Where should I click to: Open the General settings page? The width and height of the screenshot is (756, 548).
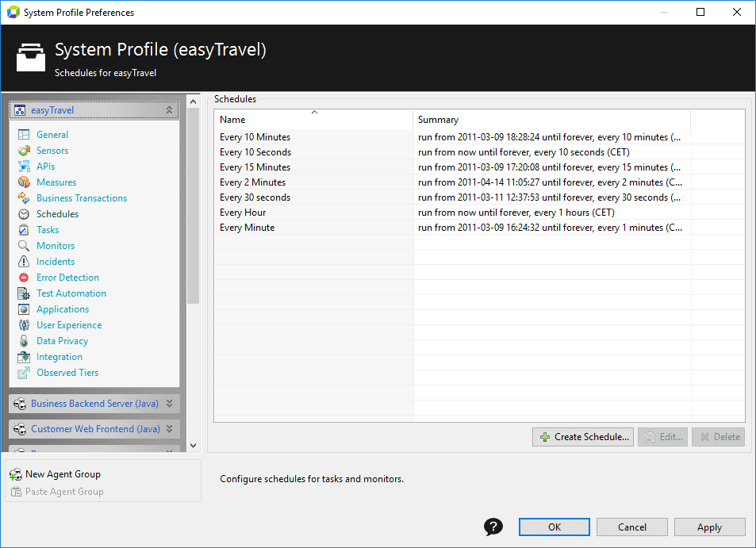[52, 135]
